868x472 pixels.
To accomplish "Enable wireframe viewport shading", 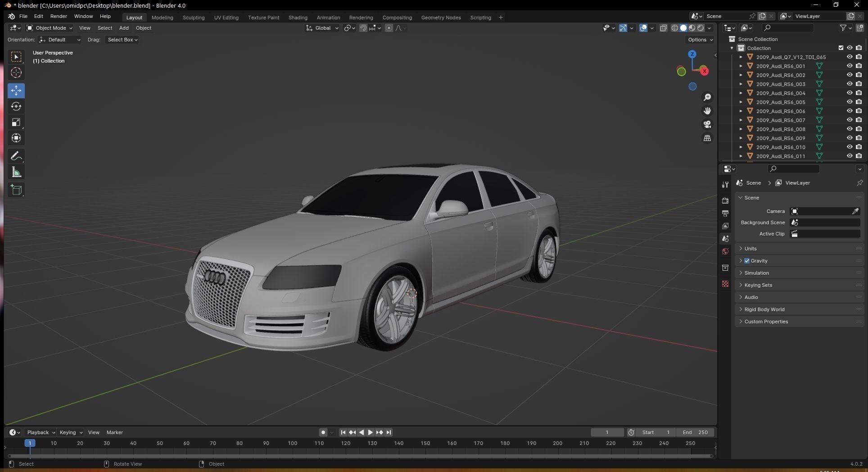I will click(674, 28).
